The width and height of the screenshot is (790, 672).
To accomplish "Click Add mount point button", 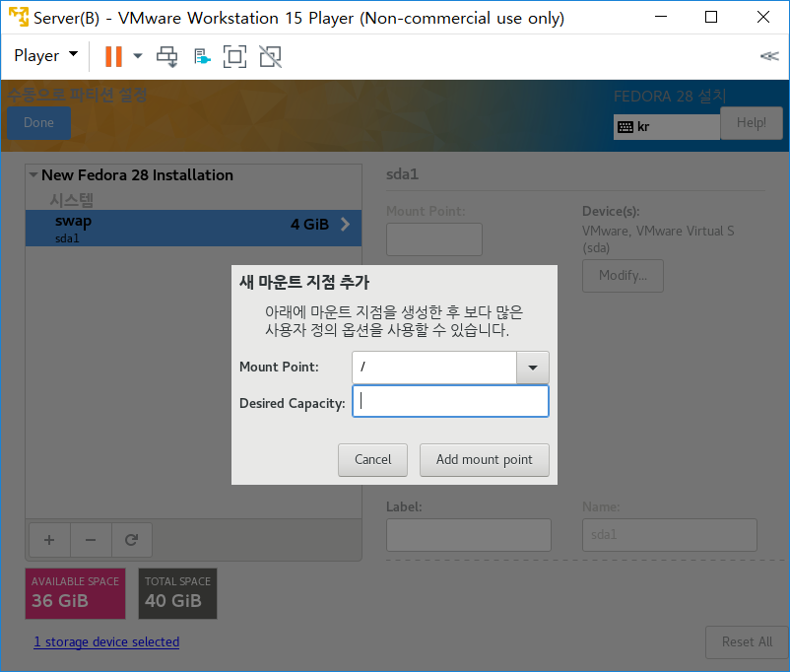I will coord(485,460).
